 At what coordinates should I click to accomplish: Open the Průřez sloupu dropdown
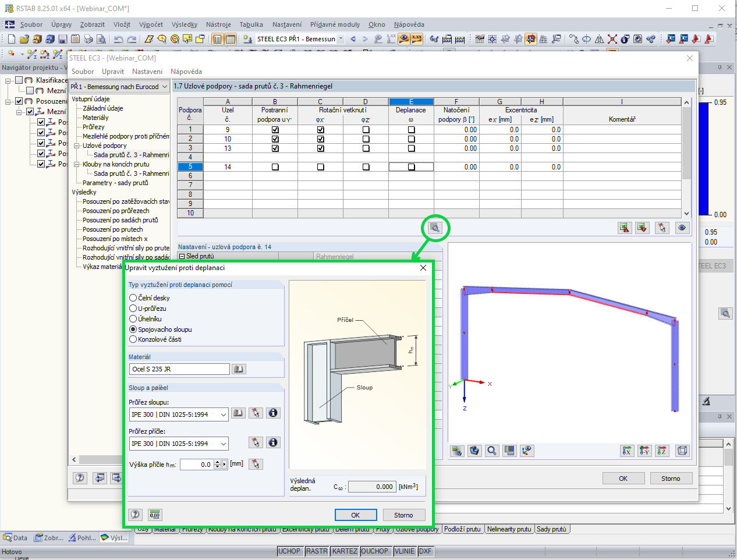[224, 414]
